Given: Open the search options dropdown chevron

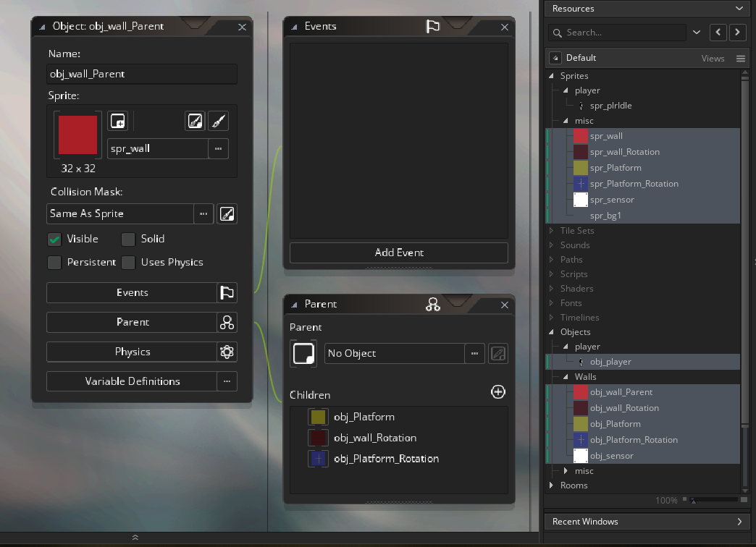Looking at the screenshot, I should pos(697,33).
